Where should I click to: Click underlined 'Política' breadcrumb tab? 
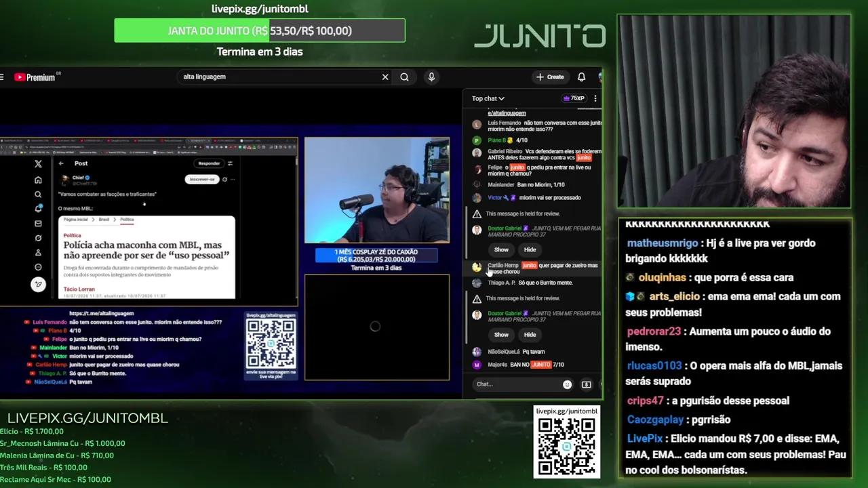click(x=127, y=220)
